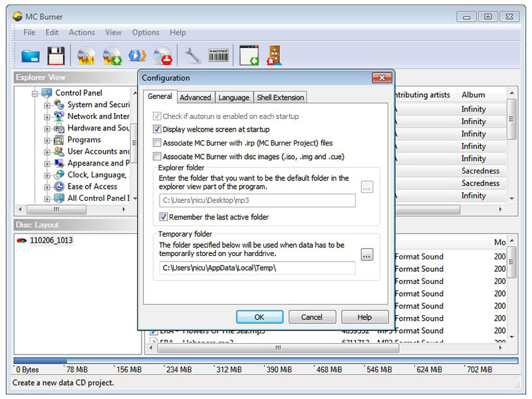Viewport: 532px width, 399px height.
Task: Select the General tab
Action: [160, 96]
